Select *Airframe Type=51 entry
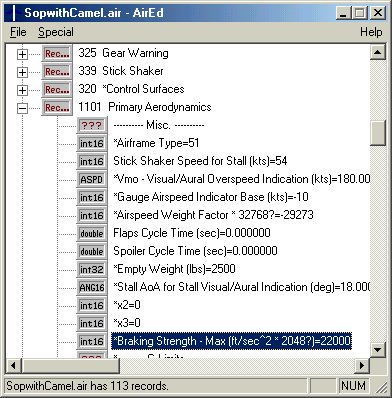The width and height of the screenshot is (392, 398). coord(156,143)
